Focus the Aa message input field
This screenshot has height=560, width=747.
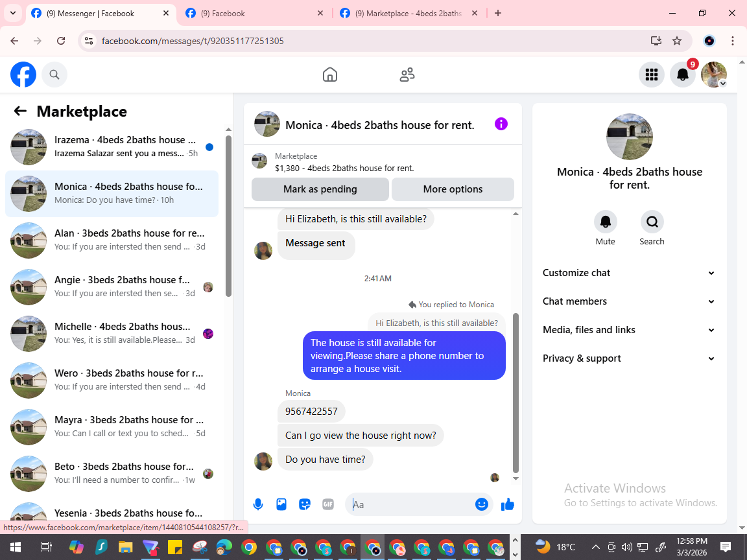click(x=412, y=504)
